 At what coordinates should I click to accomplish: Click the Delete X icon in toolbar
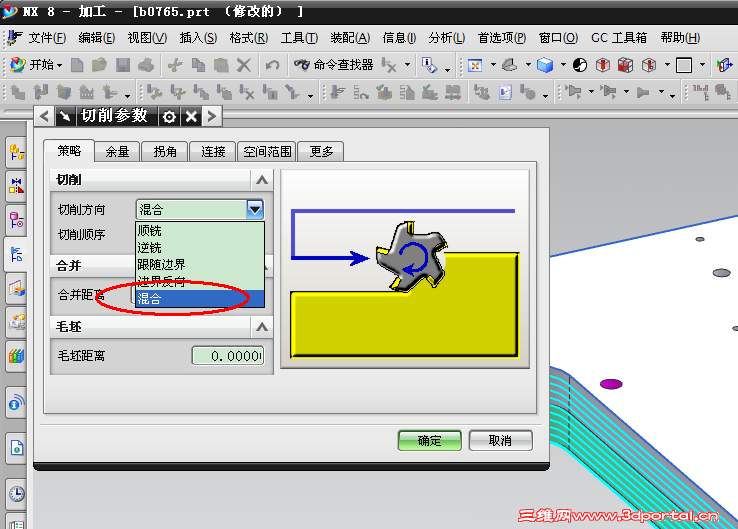[244, 65]
